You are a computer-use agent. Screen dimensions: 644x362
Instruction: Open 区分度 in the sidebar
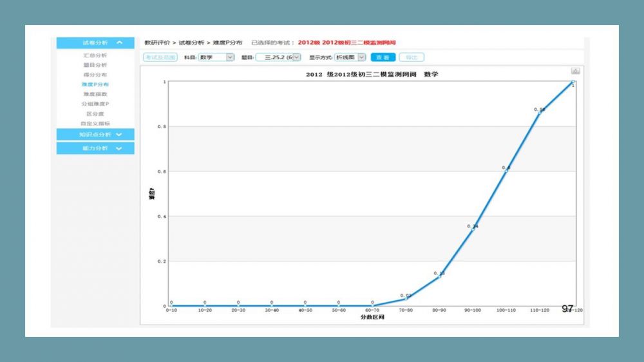point(95,114)
